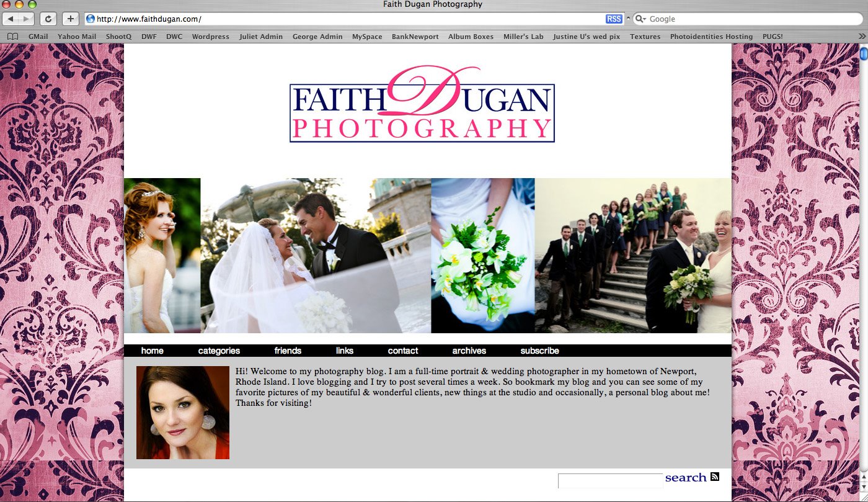Click the scrollbar down arrow

tap(864, 487)
